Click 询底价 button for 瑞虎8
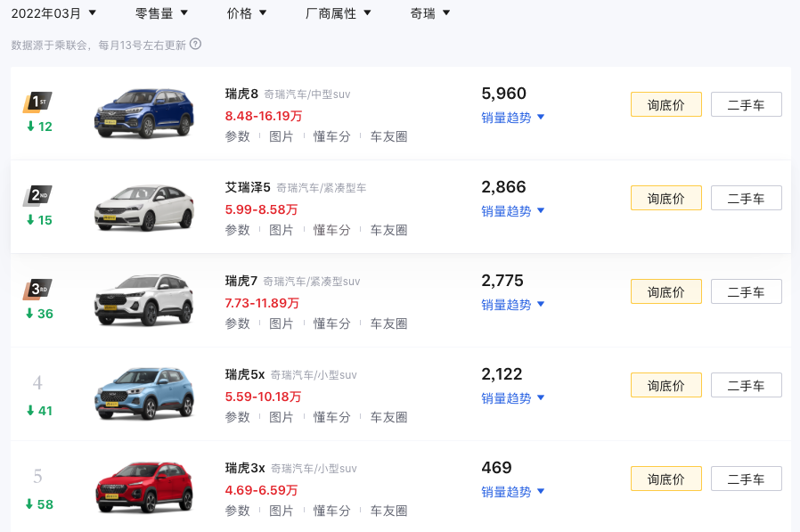The width and height of the screenshot is (800, 532). tap(665, 104)
